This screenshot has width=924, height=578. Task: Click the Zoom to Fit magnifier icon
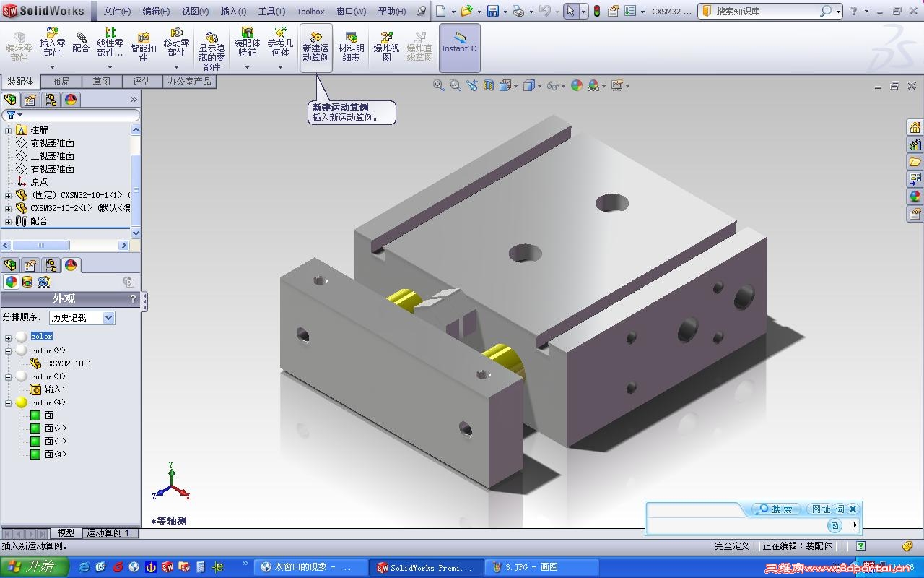coord(438,85)
